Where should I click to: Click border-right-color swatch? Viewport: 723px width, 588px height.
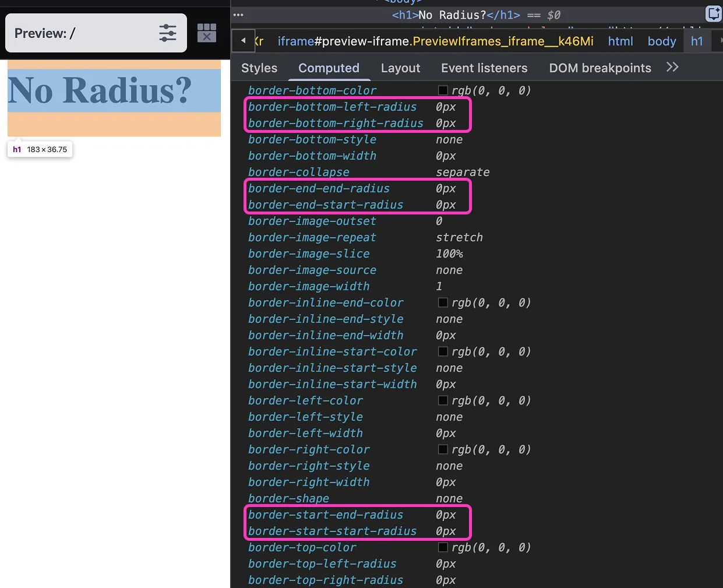click(443, 449)
